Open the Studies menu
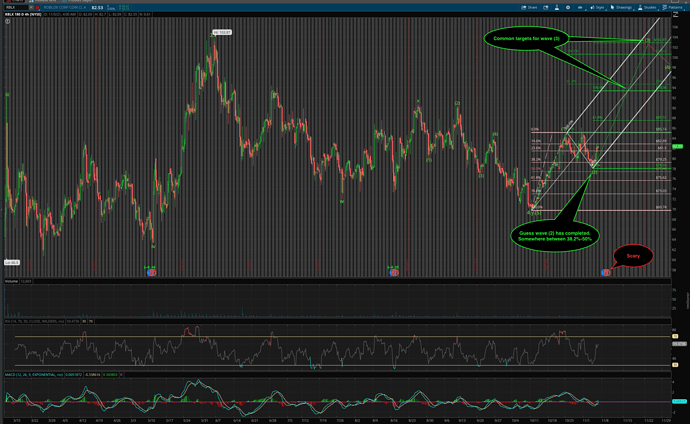 tap(648, 5)
